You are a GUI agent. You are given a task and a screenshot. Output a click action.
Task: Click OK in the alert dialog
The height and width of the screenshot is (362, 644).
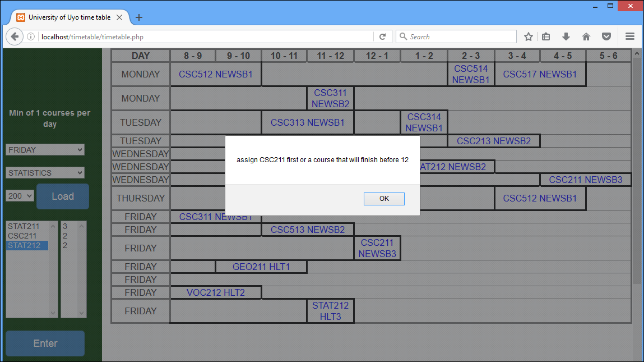point(384,199)
